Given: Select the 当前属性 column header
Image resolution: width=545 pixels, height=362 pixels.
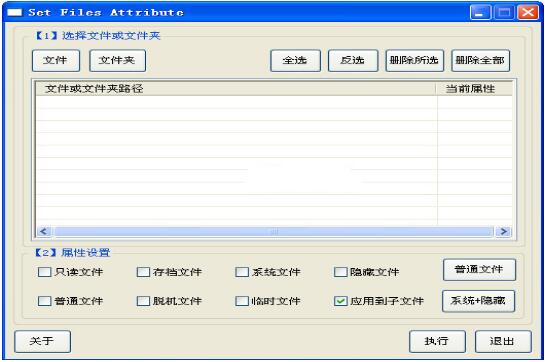Looking at the screenshot, I should click(474, 89).
